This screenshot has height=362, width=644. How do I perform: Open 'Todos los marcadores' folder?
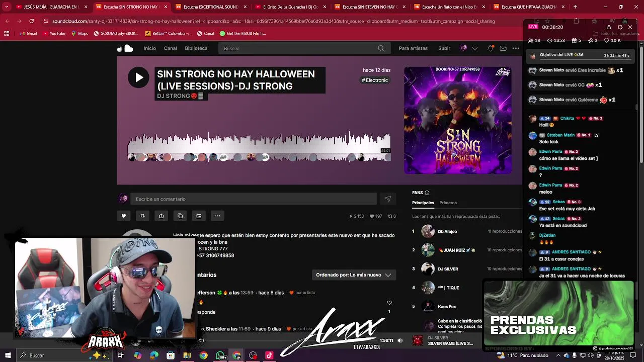(x=616, y=33)
